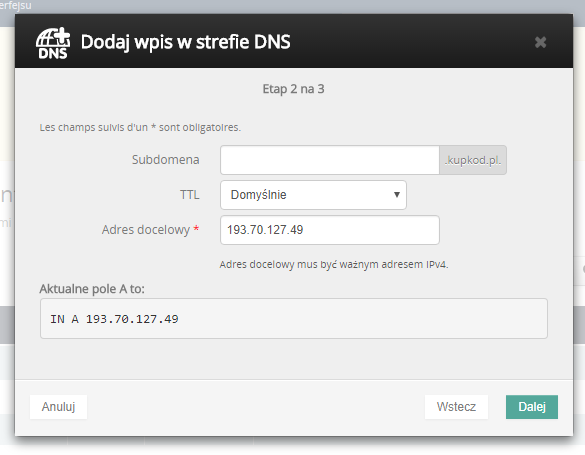This screenshot has height=455, width=585.
Task: Click the Adres docelowy label
Action: pyautogui.click(x=146, y=230)
